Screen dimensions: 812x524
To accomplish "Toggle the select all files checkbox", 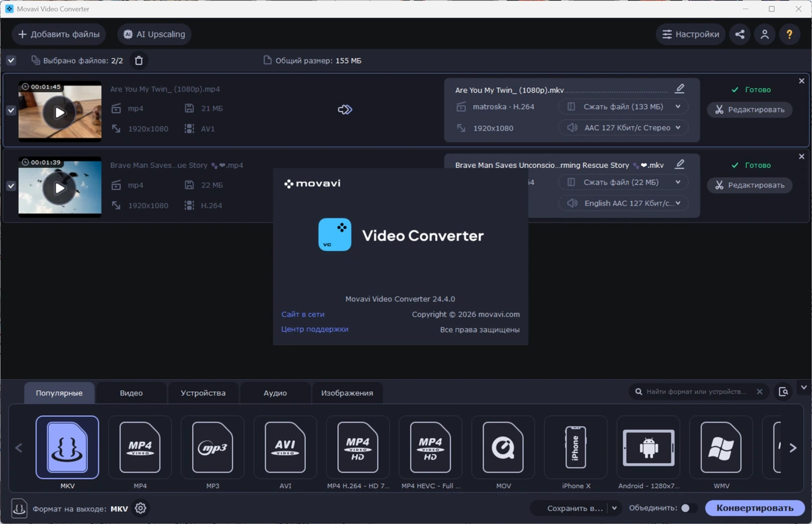I will pos(11,61).
